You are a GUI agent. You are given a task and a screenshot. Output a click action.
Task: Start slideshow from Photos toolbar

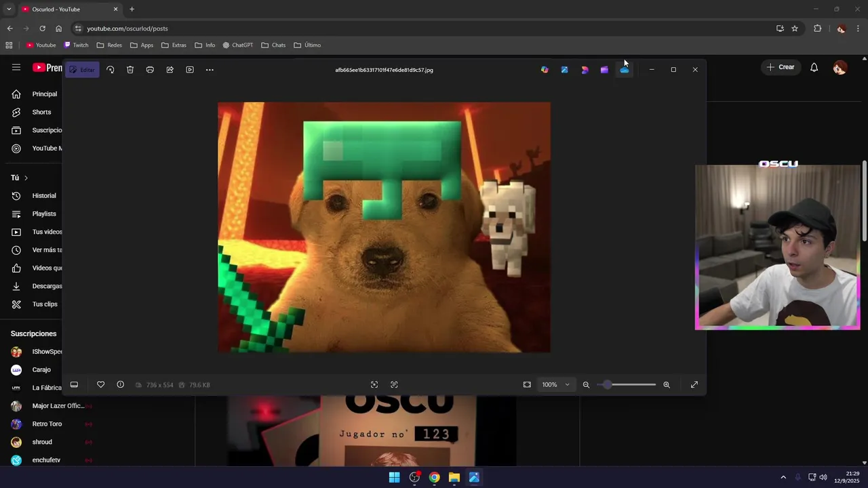tap(190, 70)
